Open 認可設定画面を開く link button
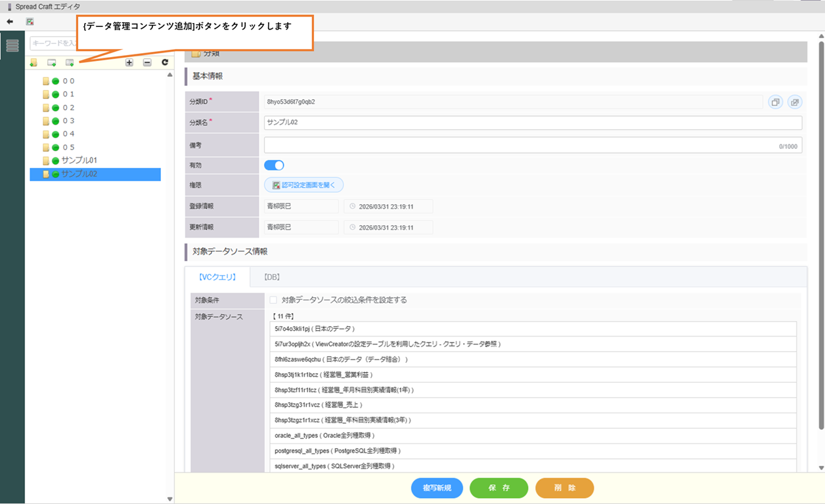 click(303, 185)
